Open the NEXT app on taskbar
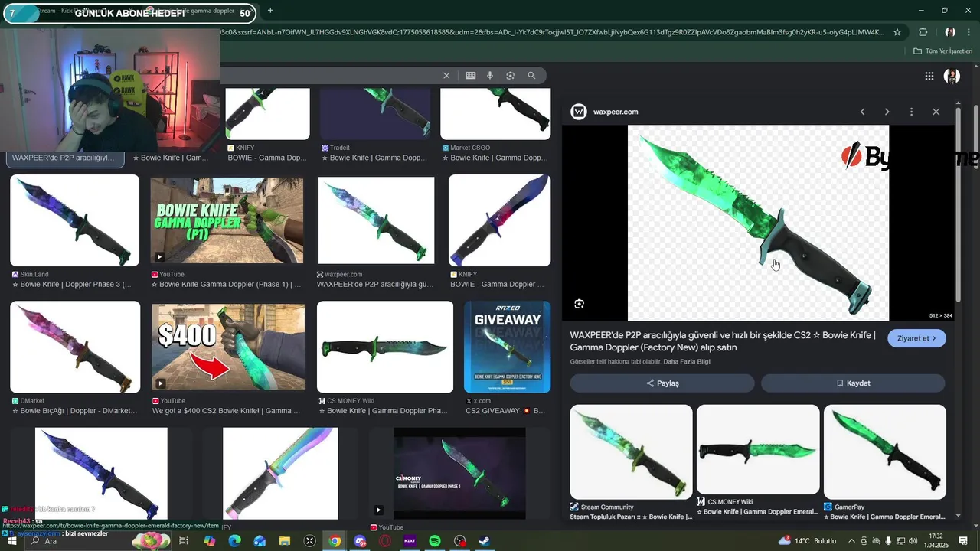The image size is (980, 551). point(410,541)
